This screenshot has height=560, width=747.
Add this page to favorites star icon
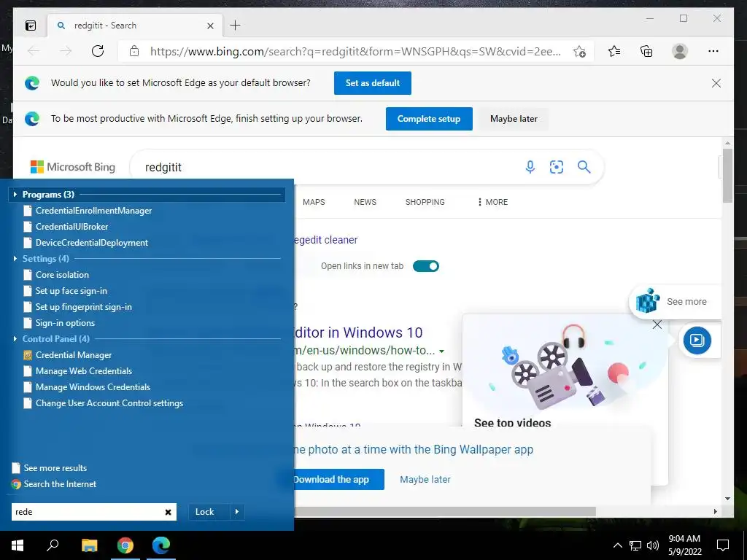click(579, 51)
